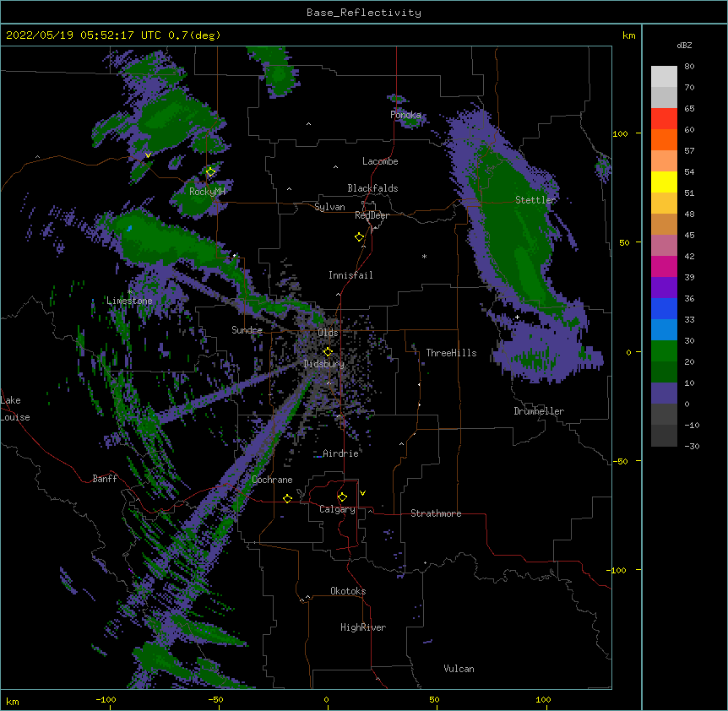Click the ThreeHills label
This screenshot has height=711, width=728.
pos(451,353)
